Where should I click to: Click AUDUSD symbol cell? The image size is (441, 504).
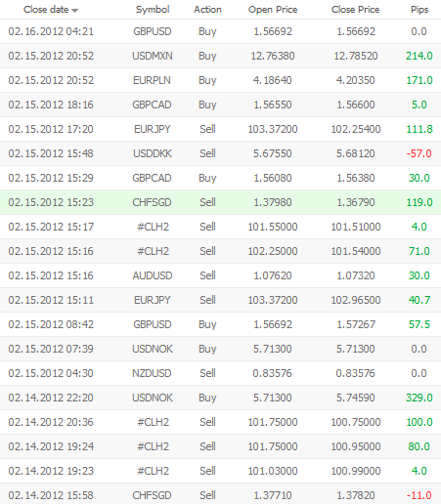coord(153,275)
